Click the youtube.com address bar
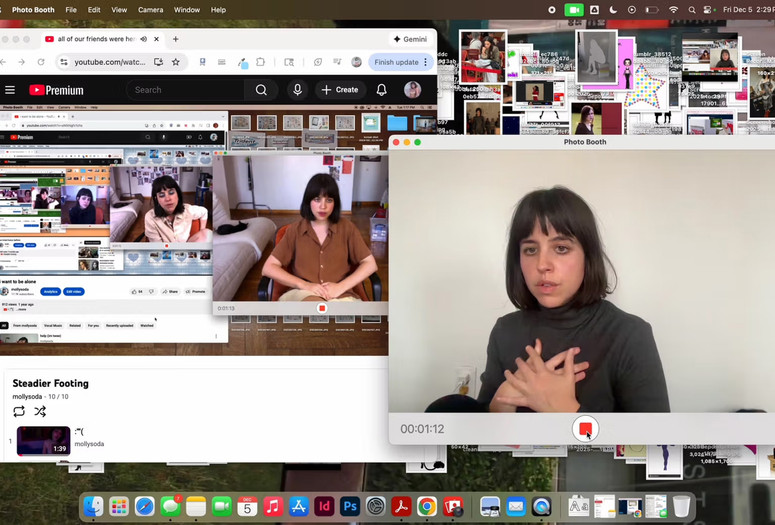The image size is (775, 525). point(110,62)
